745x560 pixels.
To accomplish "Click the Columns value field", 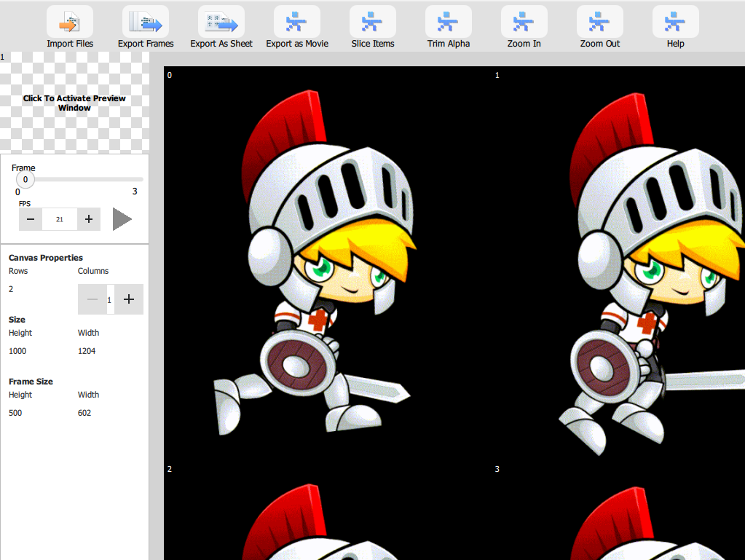I will click(x=110, y=299).
